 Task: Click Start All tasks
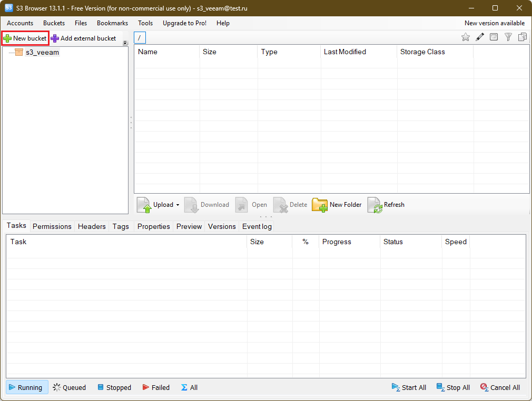(409, 387)
